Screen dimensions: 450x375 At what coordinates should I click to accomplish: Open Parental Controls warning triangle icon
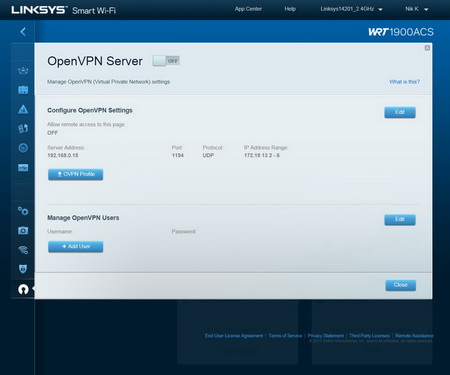[23, 109]
